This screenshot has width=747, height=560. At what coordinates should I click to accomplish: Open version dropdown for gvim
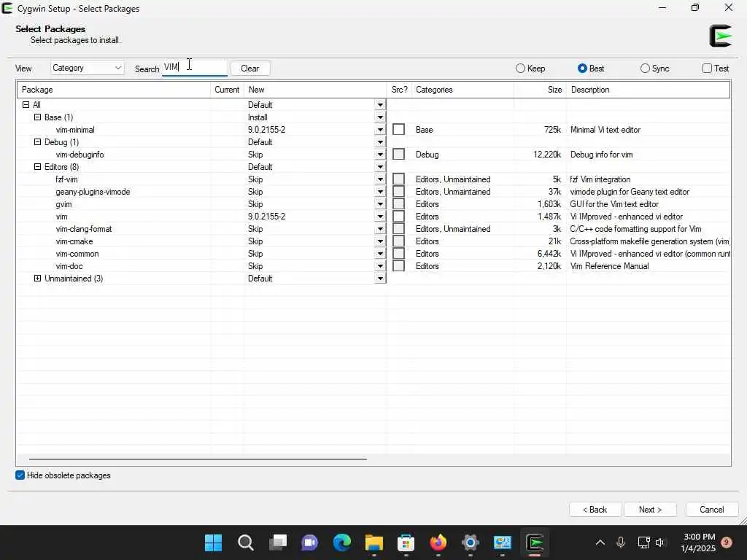tap(380, 204)
